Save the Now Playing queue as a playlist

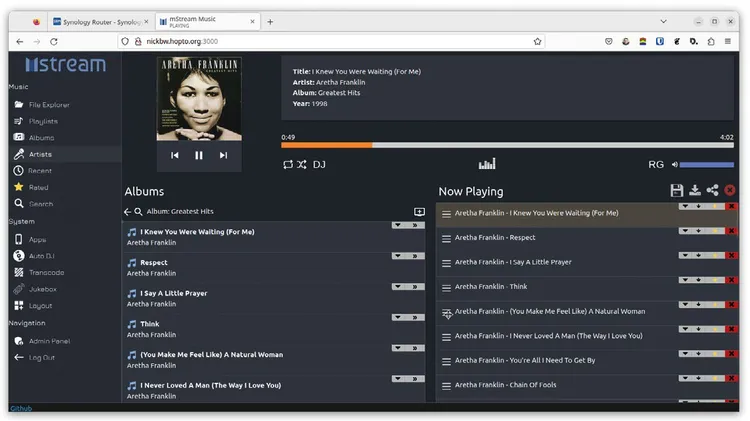[677, 190]
